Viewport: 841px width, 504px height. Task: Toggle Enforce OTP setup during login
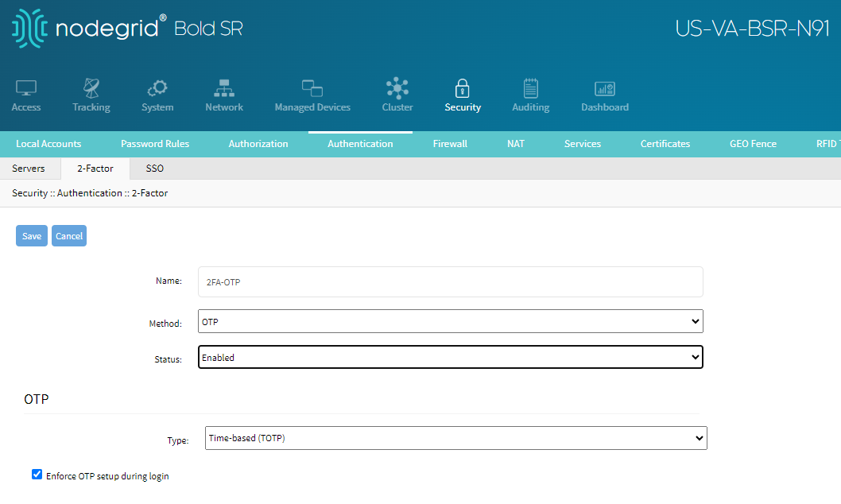coord(37,475)
